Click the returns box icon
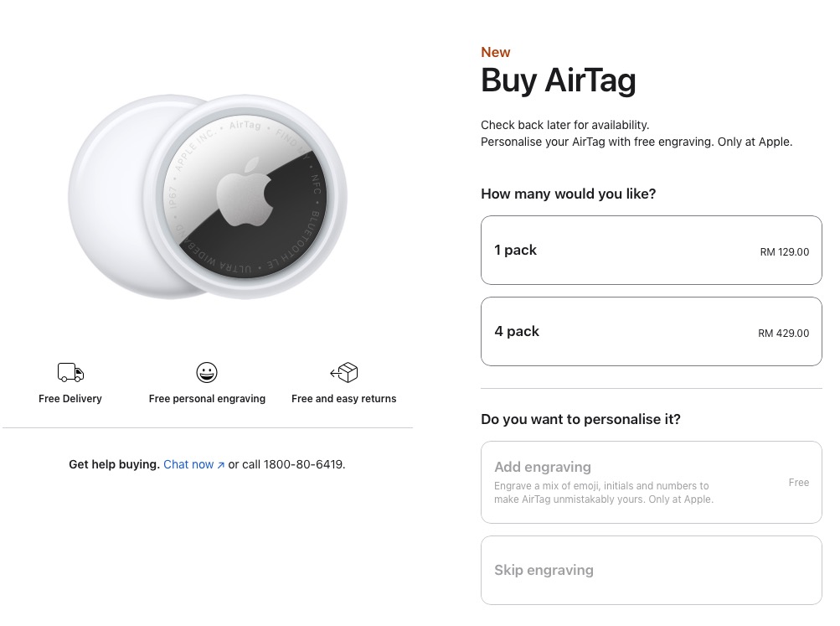 [344, 372]
